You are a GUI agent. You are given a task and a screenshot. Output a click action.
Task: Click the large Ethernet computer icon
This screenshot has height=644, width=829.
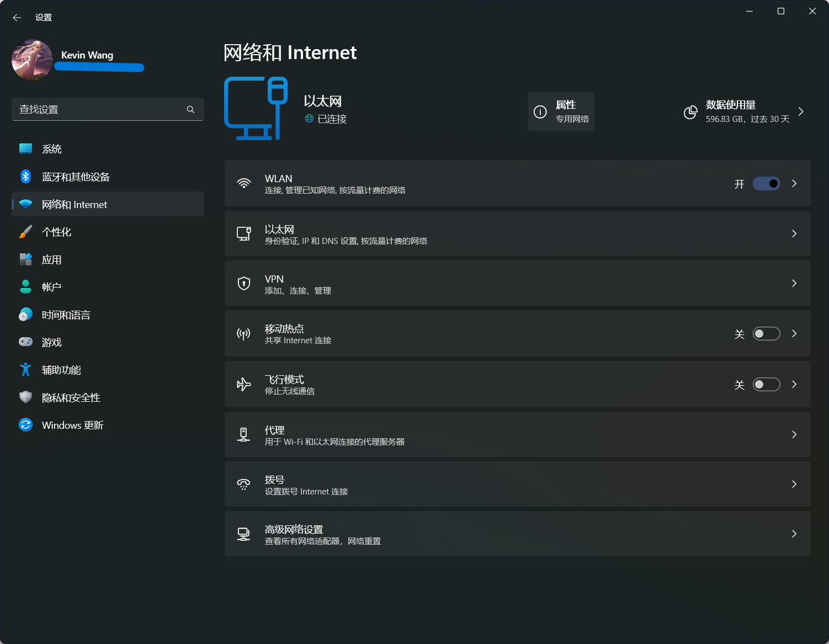tap(256, 108)
